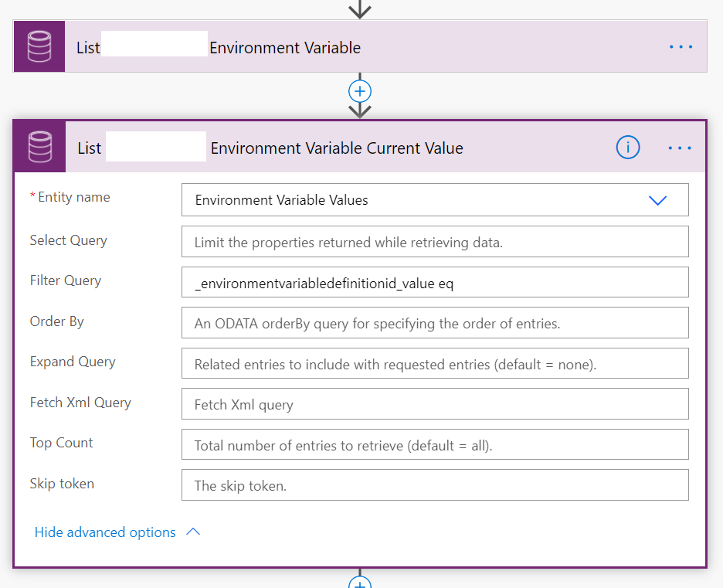Expand the List Environment Variable card header
This screenshot has height=588, width=723.
(360, 46)
